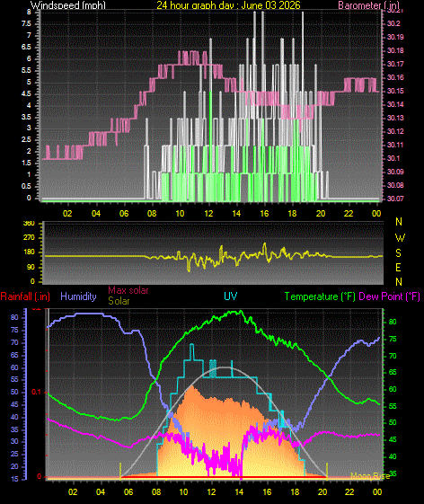The height and width of the screenshot is (504, 424).
Task: Click '0.1' on the red rainfall scale
Action: pyautogui.click(x=36, y=392)
